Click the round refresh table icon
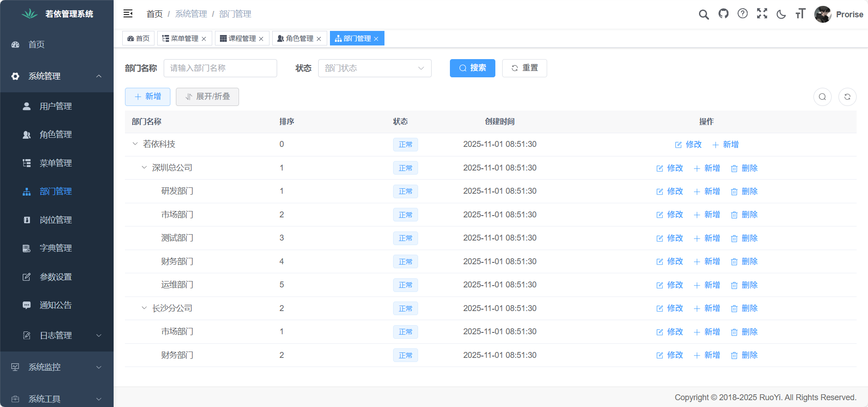Viewport: 868px width, 407px height. (847, 97)
